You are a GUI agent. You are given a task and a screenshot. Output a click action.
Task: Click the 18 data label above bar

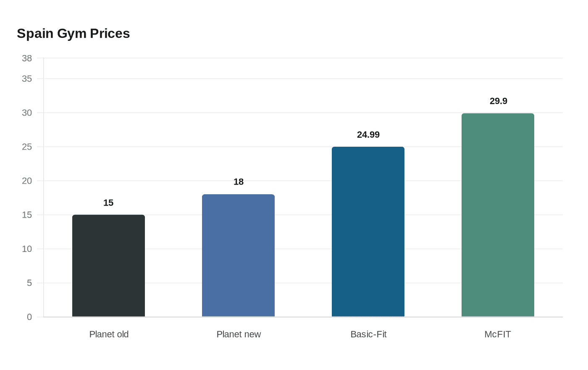pos(239,182)
